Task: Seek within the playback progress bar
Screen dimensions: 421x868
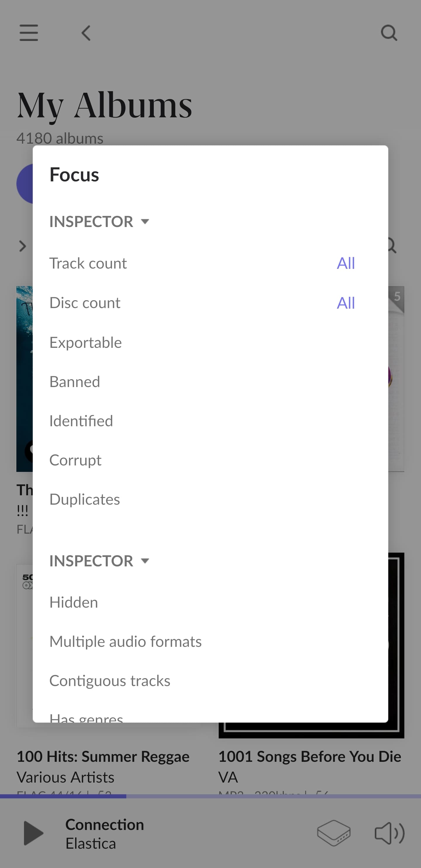Action: click(x=210, y=796)
